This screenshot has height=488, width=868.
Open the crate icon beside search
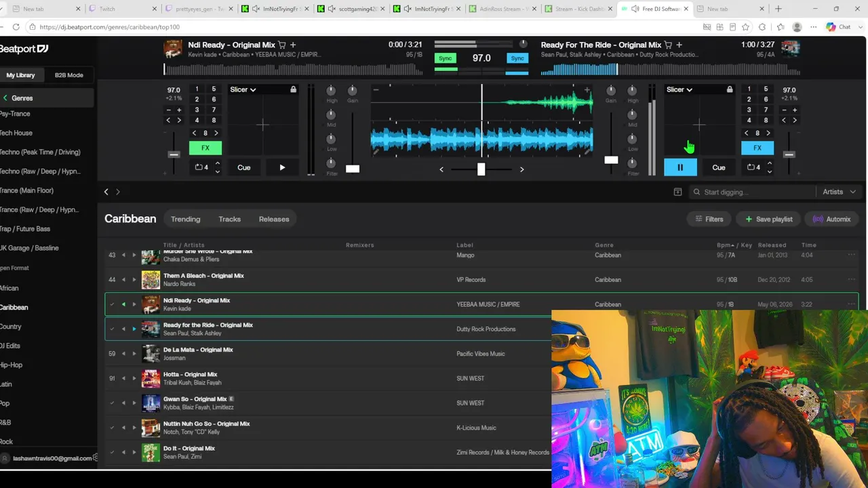tap(677, 192)
